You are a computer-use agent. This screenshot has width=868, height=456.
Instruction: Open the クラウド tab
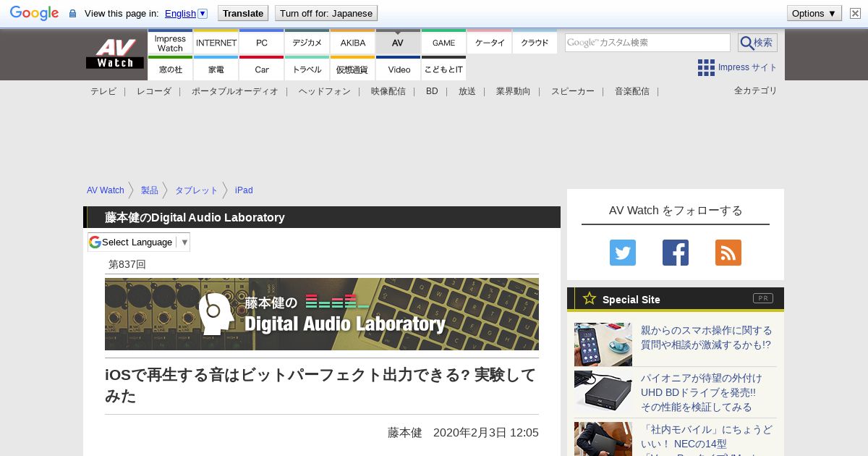pos(535,43)
